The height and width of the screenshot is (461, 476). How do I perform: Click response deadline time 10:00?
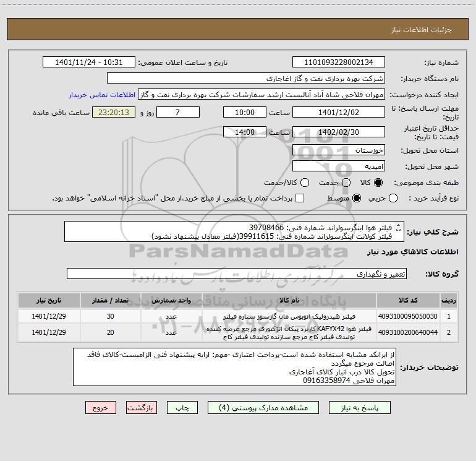point(245,112)
